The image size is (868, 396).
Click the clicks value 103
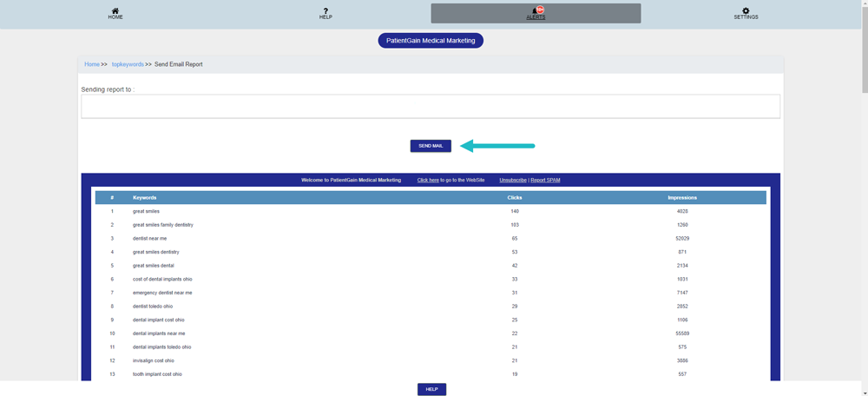pyautogui.click(x=515, y=225)
